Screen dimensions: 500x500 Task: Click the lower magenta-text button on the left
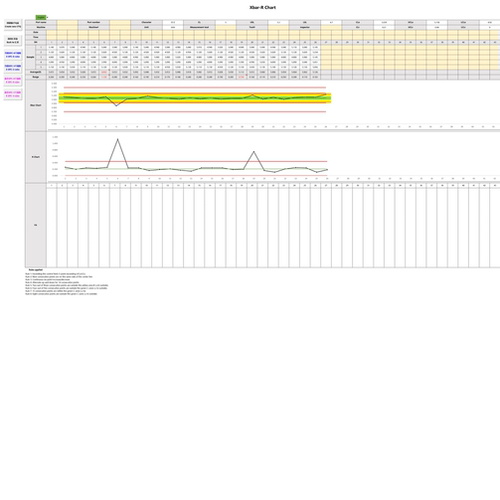(13, 94)
